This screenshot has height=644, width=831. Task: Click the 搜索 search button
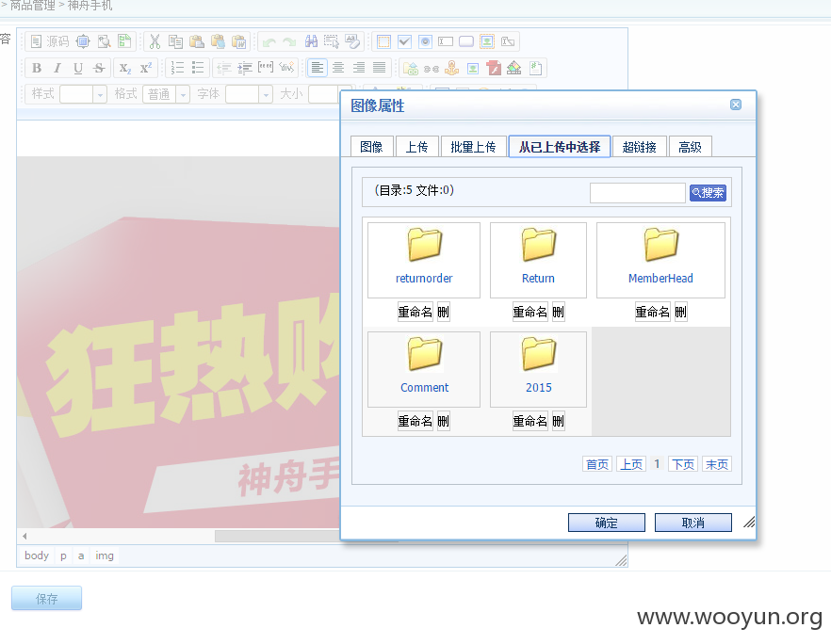(709, 193)
